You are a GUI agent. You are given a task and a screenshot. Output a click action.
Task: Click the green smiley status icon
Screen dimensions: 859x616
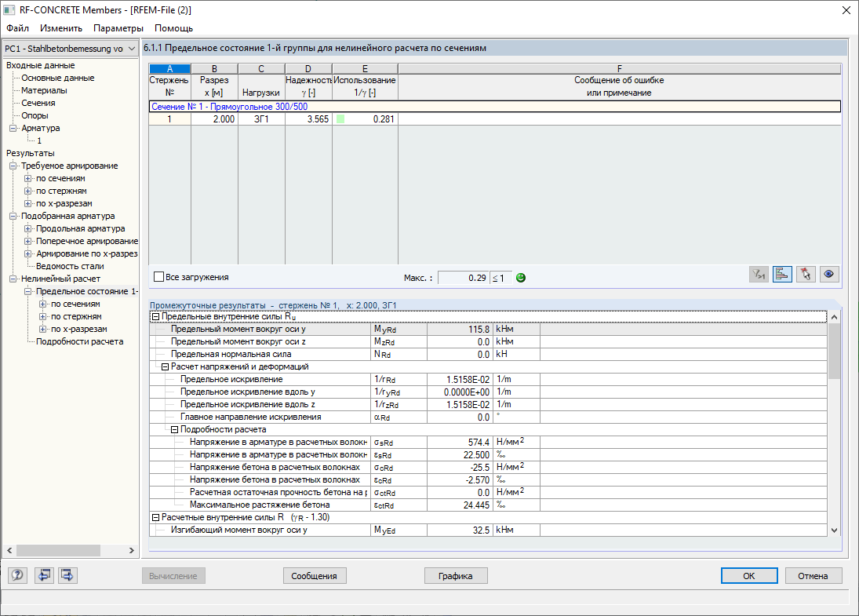tap(521, 278)
